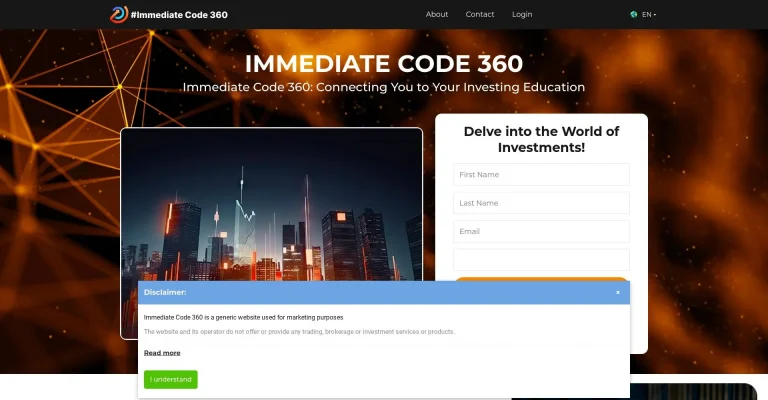Screen dimensions: 768x400
Task: Follow the Read more link
Action: point(162,353)
